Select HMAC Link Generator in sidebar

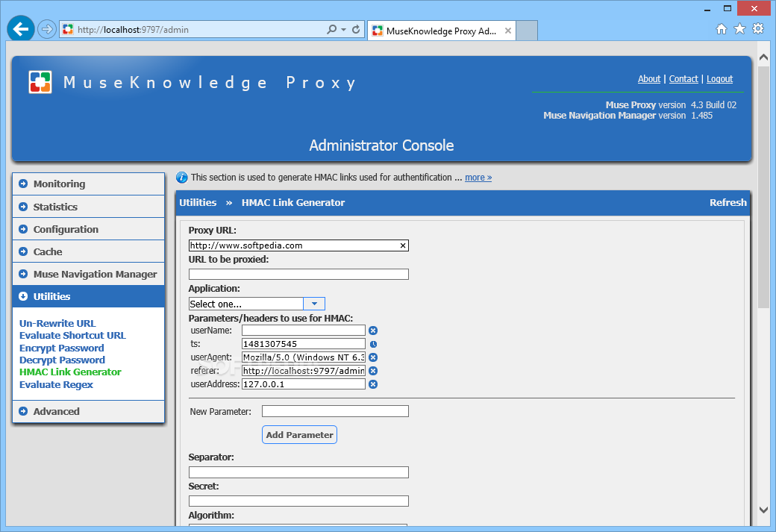[x=70, y=372]
